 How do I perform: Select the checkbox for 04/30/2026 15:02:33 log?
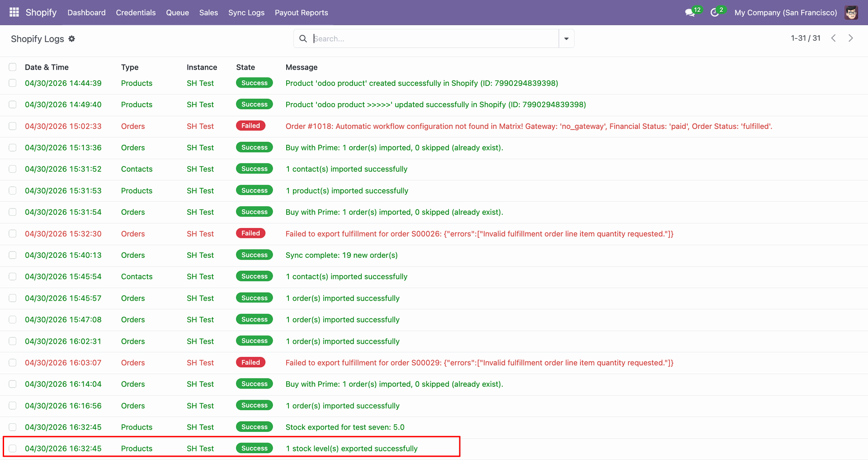click(x=13, y=126)
